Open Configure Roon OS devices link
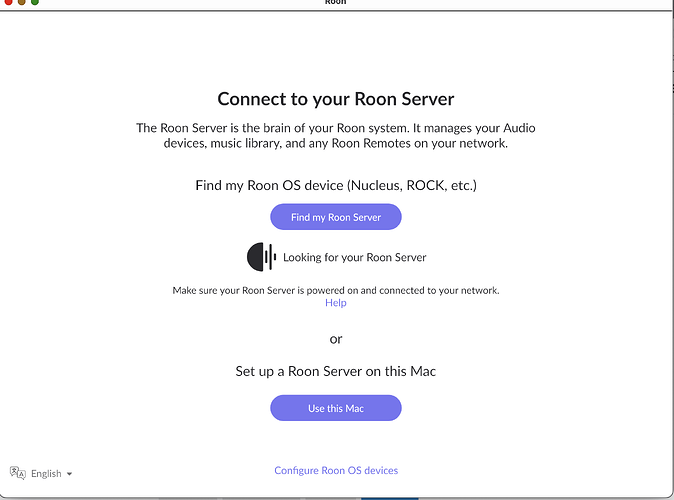This screenshot has width=674, height=500. [x=336, y=470]
